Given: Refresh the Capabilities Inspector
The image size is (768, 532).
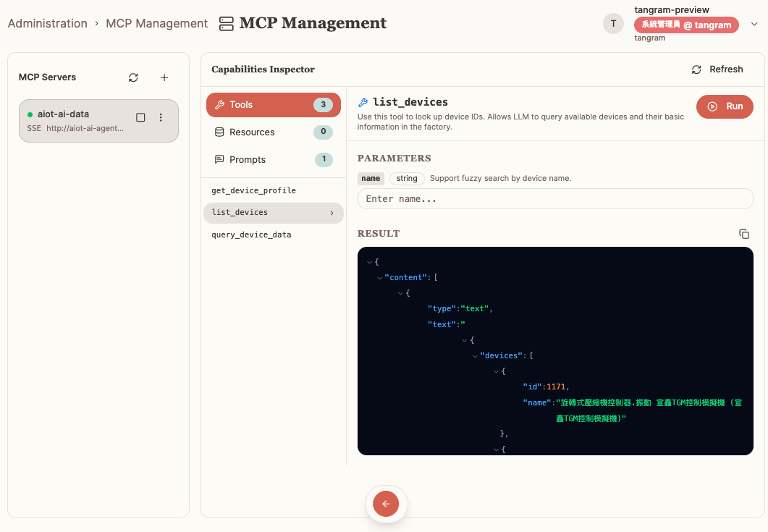Looking at the screenshot, I should 717,69.
